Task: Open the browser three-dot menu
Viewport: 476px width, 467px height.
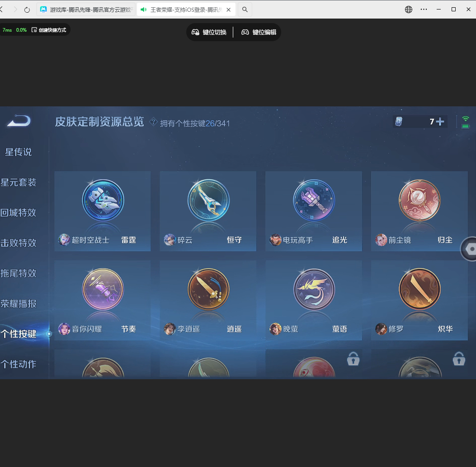Action: [424, 9]
